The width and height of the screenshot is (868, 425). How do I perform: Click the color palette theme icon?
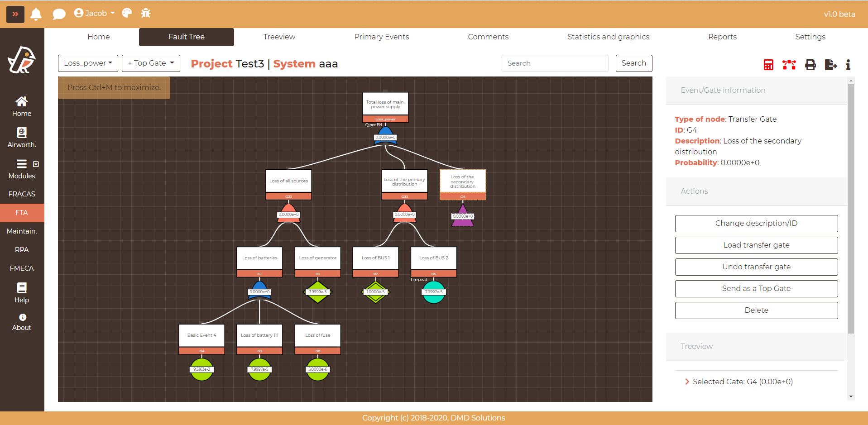point(127,13)
